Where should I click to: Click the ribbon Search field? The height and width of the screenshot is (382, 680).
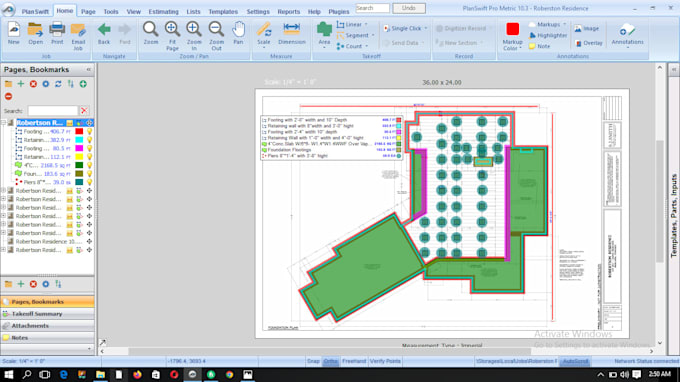point(372,8)
